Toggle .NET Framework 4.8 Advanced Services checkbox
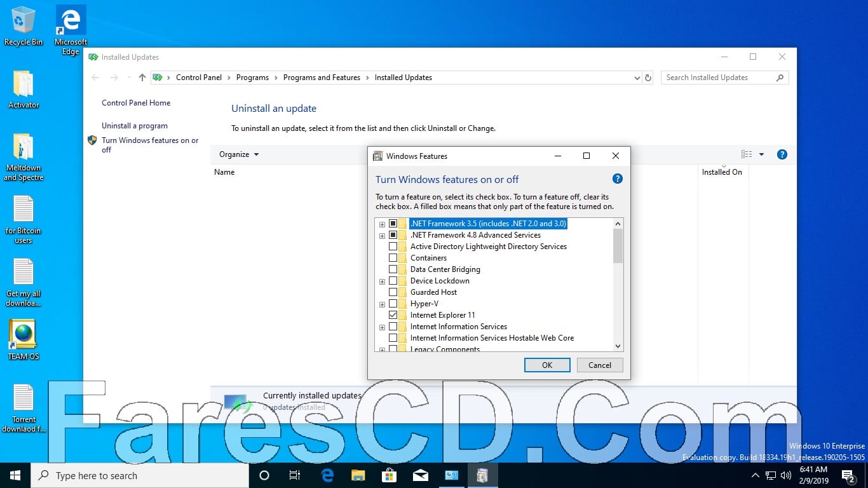The width and height of the screenshot is (868, 488). click(393, 235)
